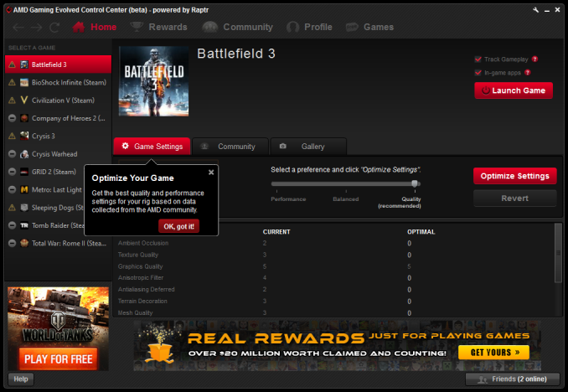Click the GRID 2 game icon
Viewport: 568px width, 392px height.
click(x=24, y=172)
